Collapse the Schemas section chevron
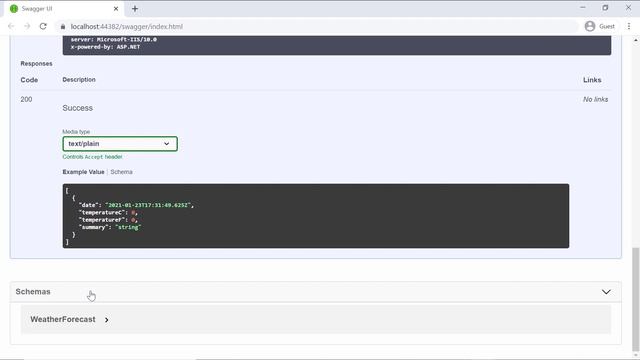640x360 pixels. (x=606, y=292)
